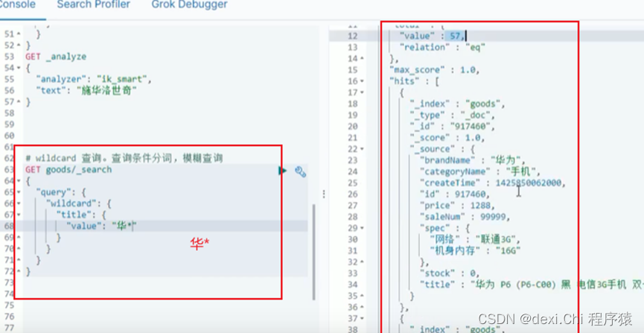Viewport: 644px width, 333px height.
Task: Click the GET _analyze request line
Action: 56,57
